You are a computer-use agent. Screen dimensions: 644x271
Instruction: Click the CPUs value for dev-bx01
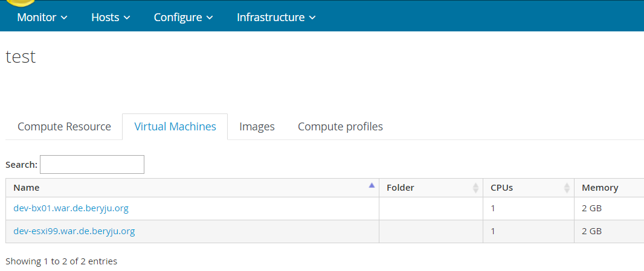pyautogui.click(x=493, y=208)
